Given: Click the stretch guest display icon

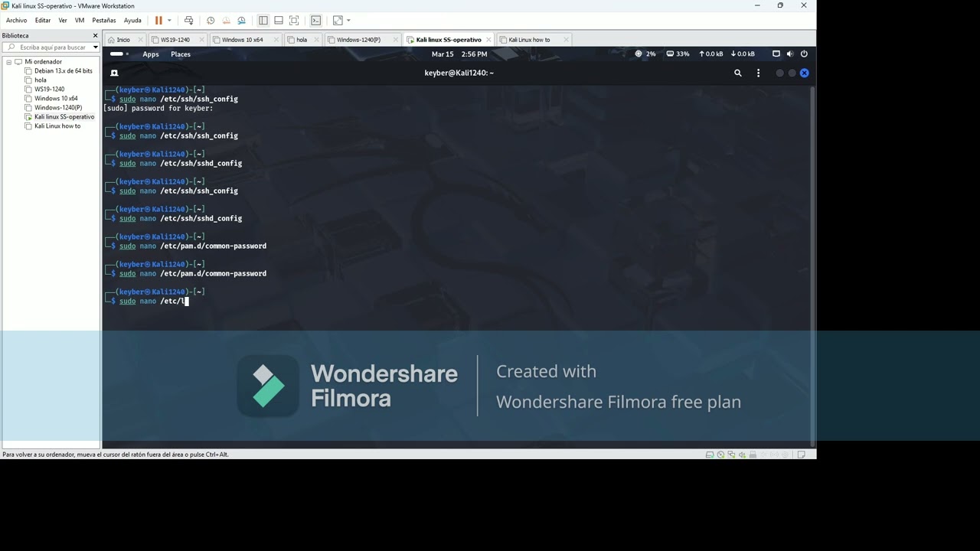Looking at the screenshot, I should tap(338, 21).
